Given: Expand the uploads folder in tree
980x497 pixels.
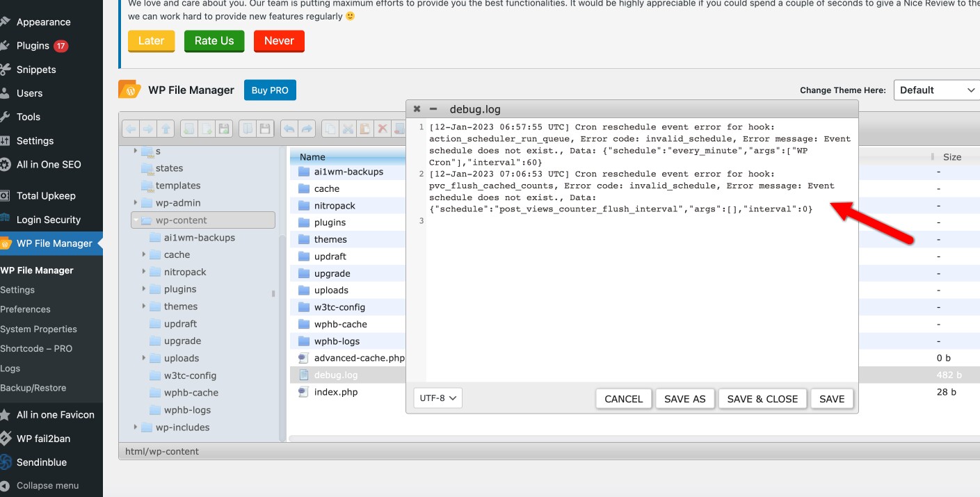Looking at the screenshot, I should pos(144,358).
